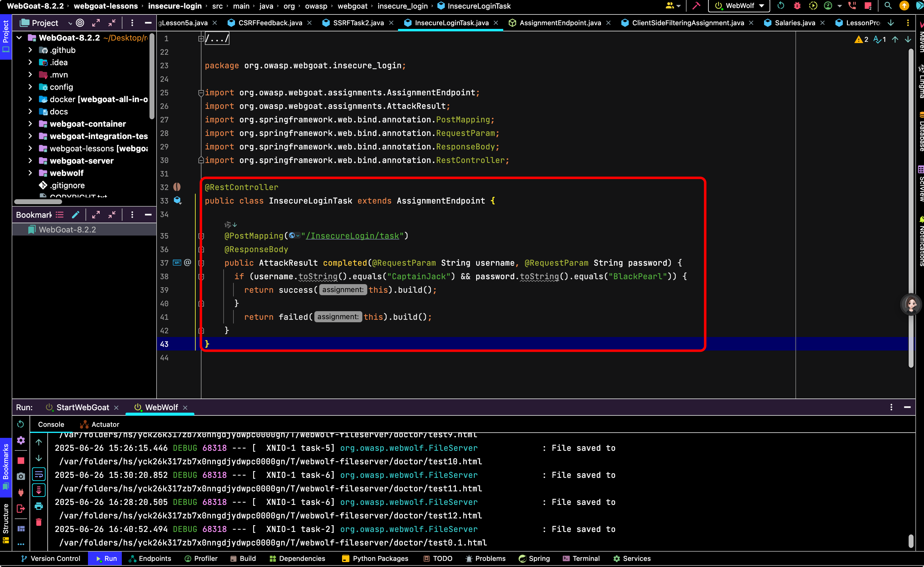Image resolution: width=924 pixels, height=567 pixels.
Task: Toggle the Problems tool window
Action: tap(485, 558)
